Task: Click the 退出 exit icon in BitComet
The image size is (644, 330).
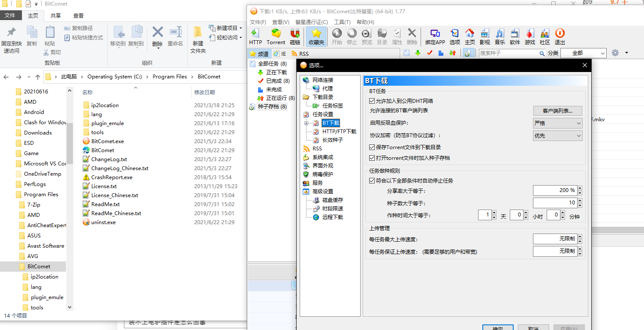Action: pyautogui.click(x=560, y=37)
